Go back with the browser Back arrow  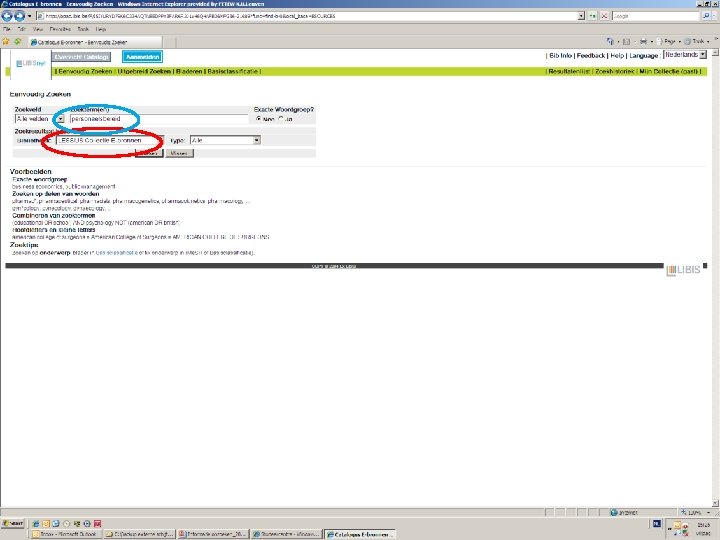tap(7, 16)
